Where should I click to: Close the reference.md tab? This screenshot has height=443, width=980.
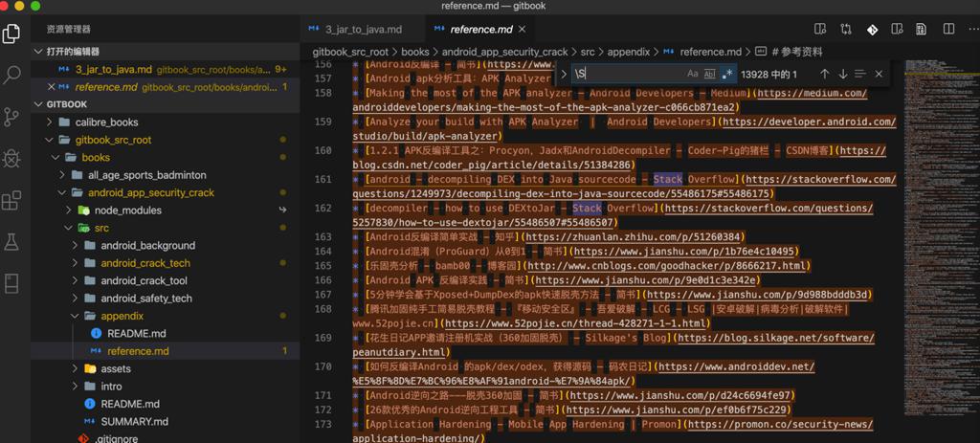pyautogui.click(x=523, y=30)
